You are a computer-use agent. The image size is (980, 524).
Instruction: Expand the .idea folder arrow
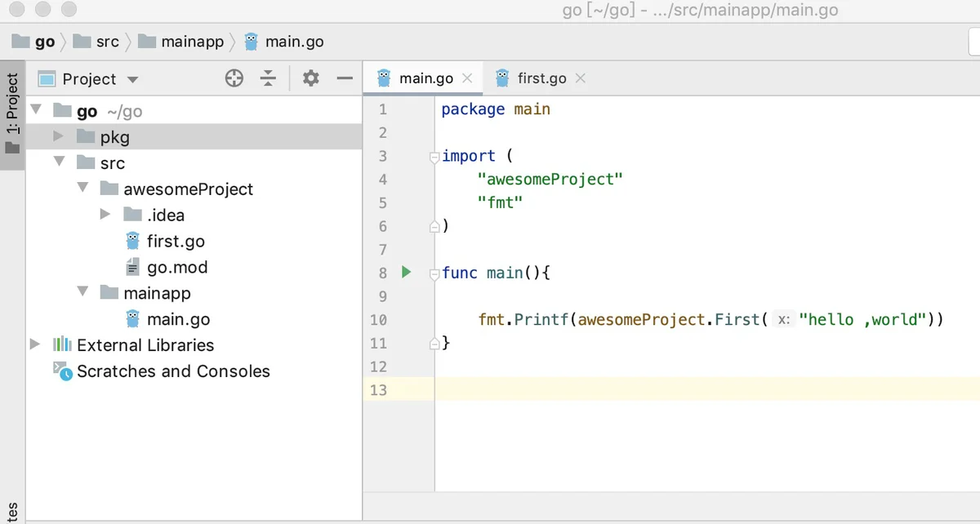[105, 215]
